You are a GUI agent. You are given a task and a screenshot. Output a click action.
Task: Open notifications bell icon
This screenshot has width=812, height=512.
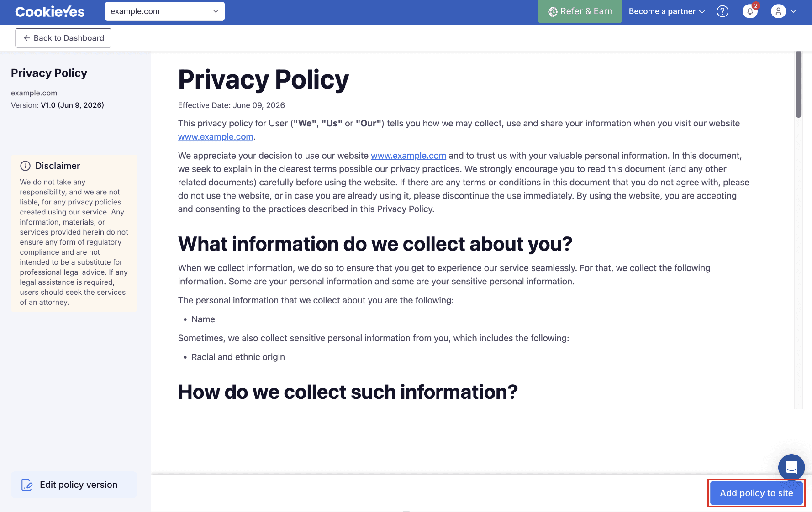pos(750,11)
